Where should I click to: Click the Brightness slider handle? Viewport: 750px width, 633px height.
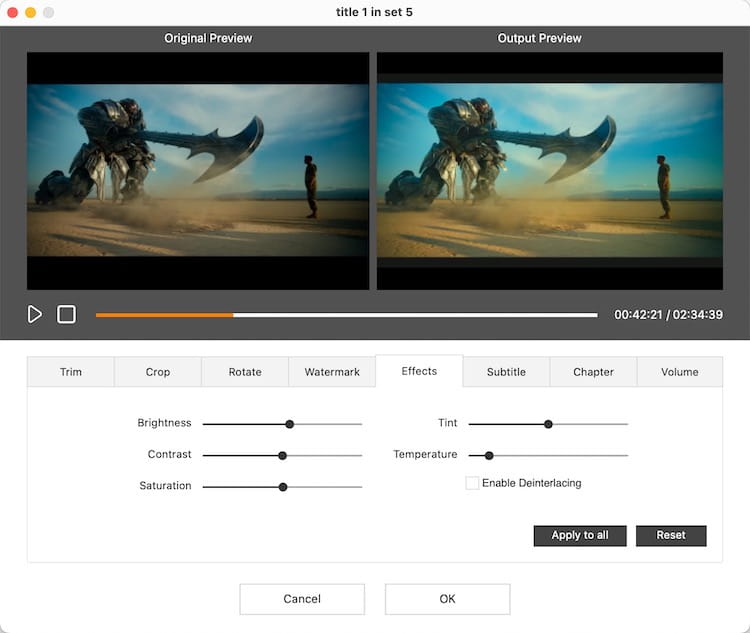point(289,424)
